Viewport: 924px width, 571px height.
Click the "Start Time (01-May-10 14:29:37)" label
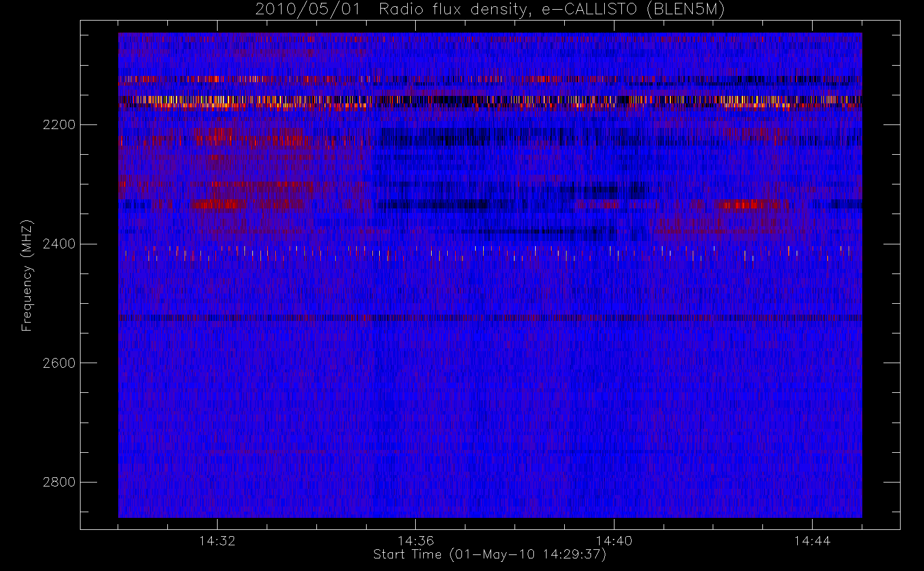490,554
